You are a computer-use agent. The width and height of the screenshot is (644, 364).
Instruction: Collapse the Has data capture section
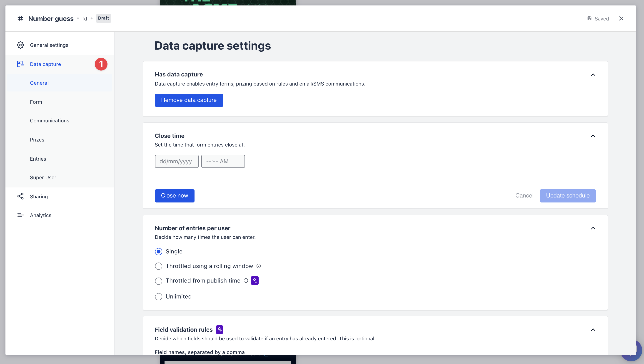(x=593, y=75)
